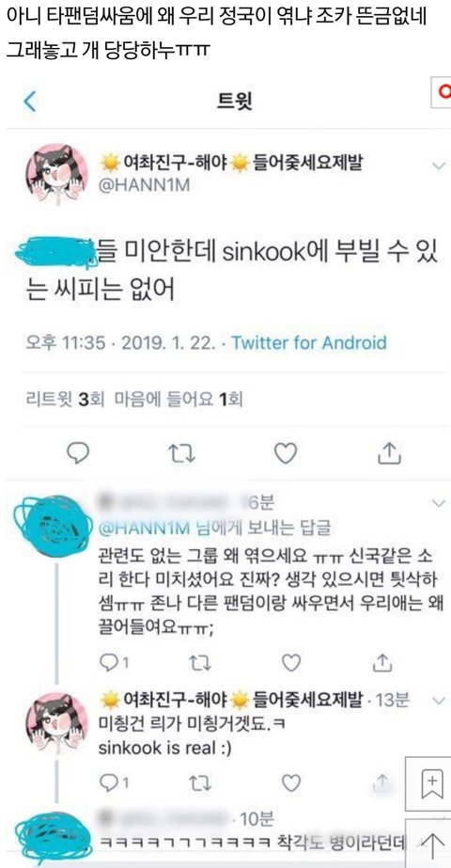Like the first reply to @HANN1M
Screen dimensions: 451x868
click(x=291, y=661)
